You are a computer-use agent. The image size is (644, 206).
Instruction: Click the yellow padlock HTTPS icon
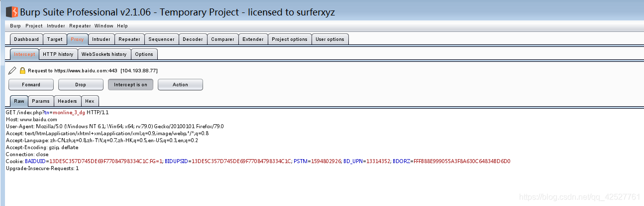(22, 71)
